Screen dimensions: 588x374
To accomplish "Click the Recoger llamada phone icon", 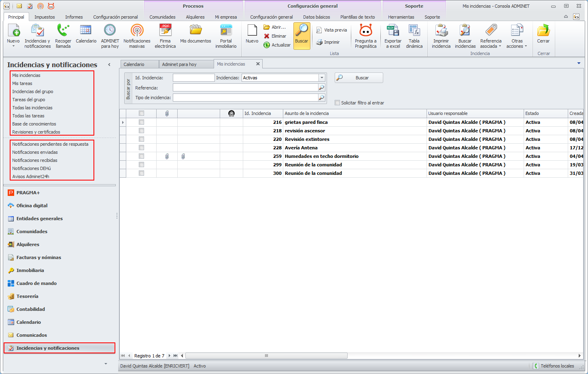I will pos(63,31).
